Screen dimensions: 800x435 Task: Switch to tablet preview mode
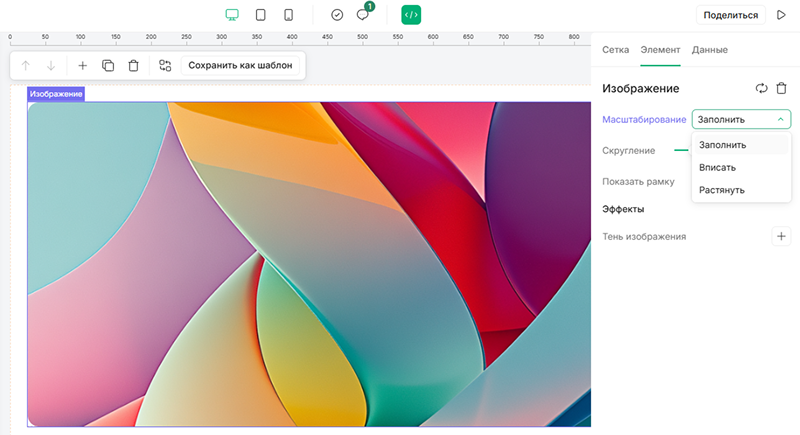[x=260, y=15]
